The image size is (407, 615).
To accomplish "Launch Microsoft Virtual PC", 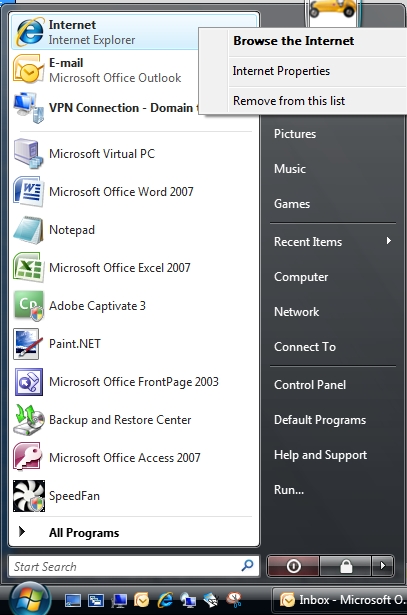I will point(133,153).
